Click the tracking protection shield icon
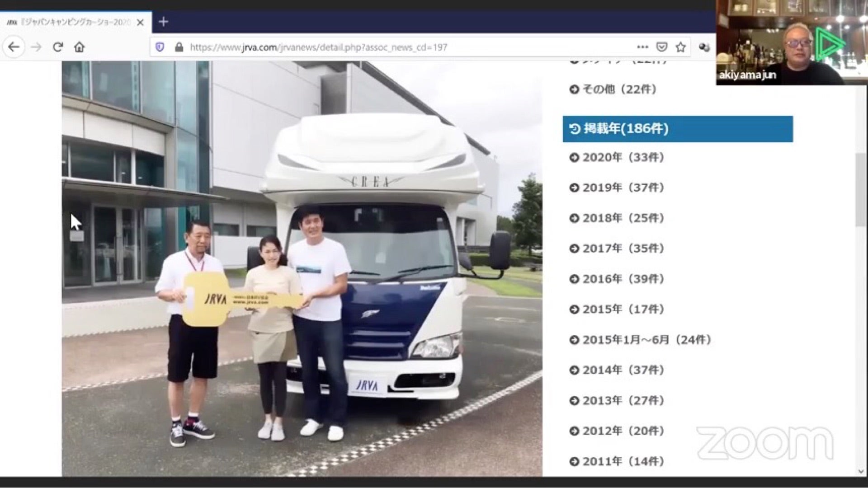The image size is (868, 488). 160,47
